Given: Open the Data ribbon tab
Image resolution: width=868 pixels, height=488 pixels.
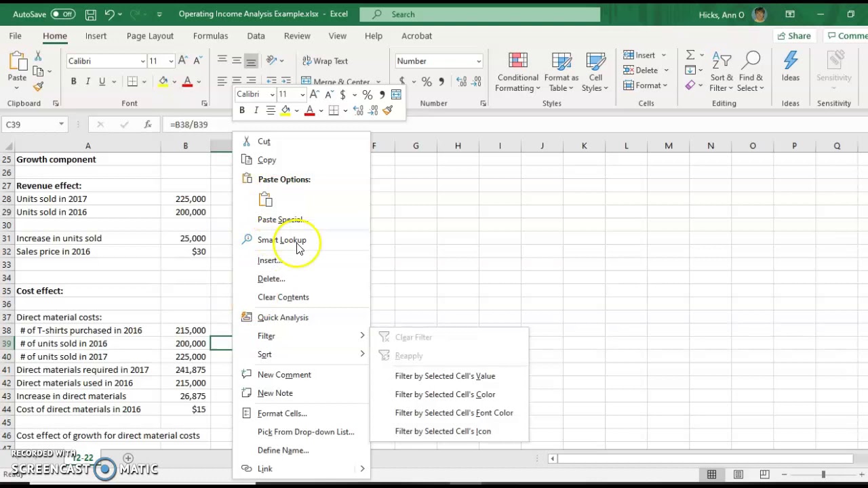Looking at the screenshot, I should pyautogui.click(x=256, y=36).
